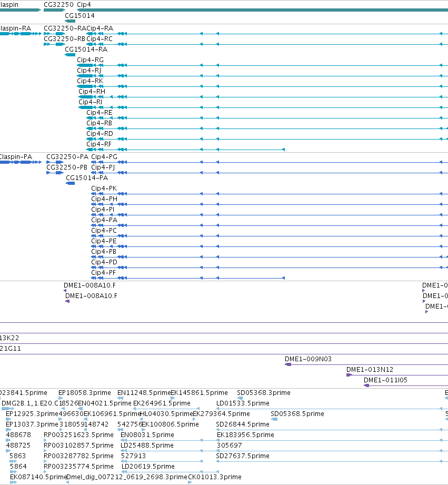Click the Cip4-RB transcript label

[99, 123]
